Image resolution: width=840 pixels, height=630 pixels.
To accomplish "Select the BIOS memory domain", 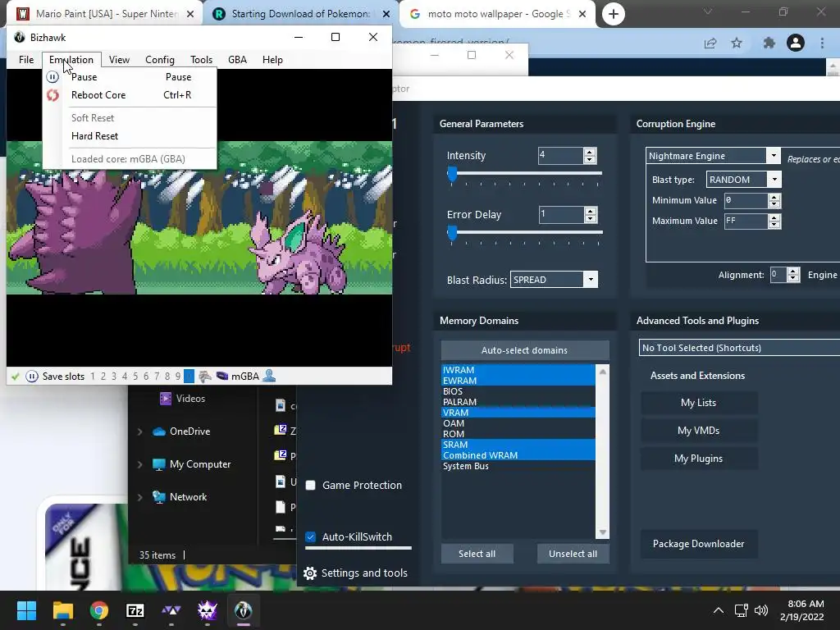I will (x=518, y=391).
